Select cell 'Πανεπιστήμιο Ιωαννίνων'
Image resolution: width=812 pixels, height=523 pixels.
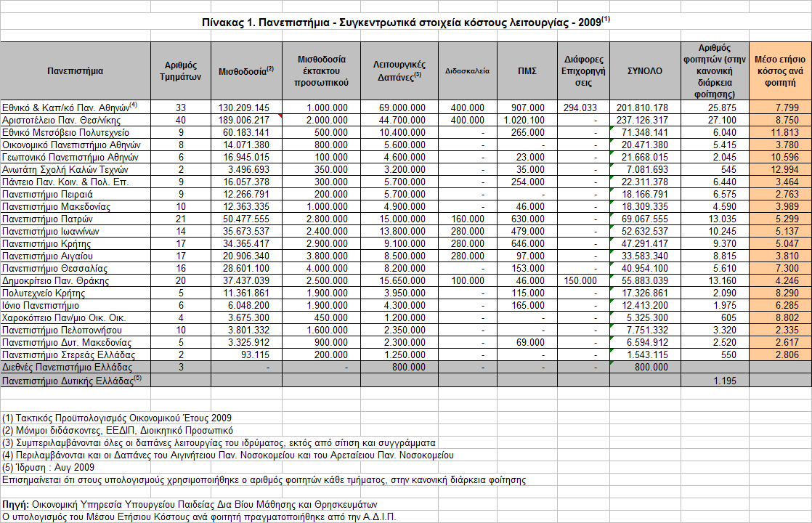click(x=75, y=232)
